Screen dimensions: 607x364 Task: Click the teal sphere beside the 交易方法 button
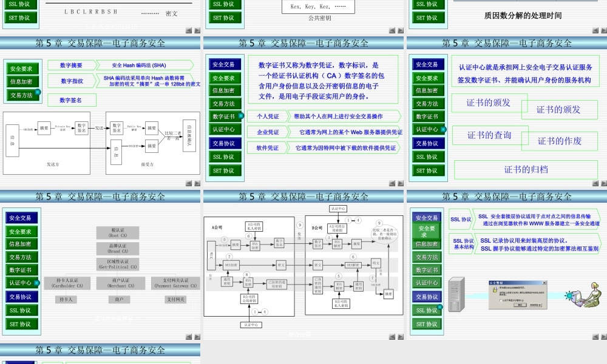[x=37, y=92]
